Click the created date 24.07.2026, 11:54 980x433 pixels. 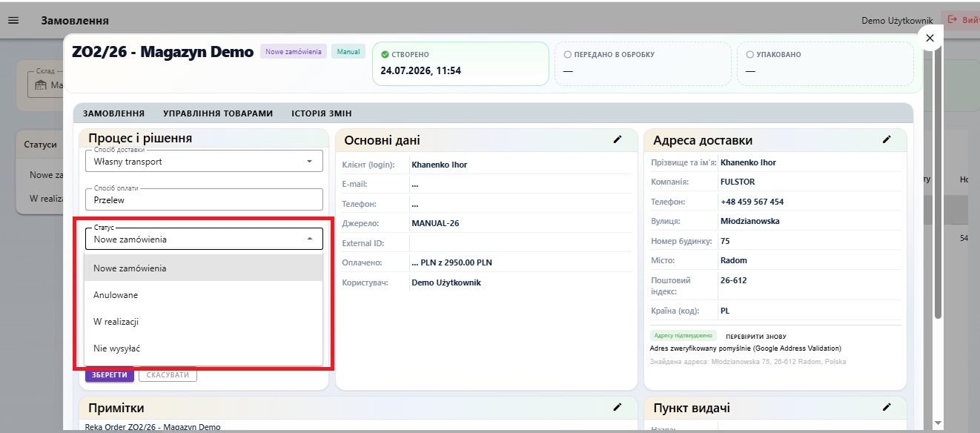[x=421, y=70]
